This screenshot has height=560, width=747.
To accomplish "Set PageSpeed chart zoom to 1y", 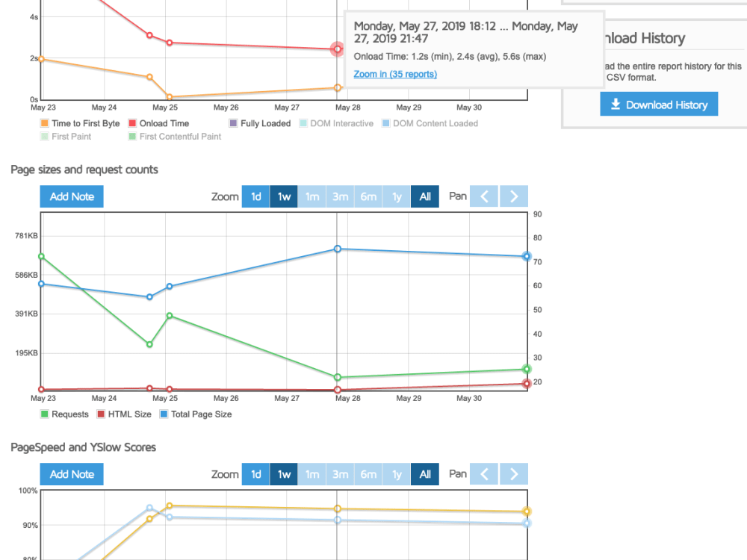I will [x=397, y=474].
